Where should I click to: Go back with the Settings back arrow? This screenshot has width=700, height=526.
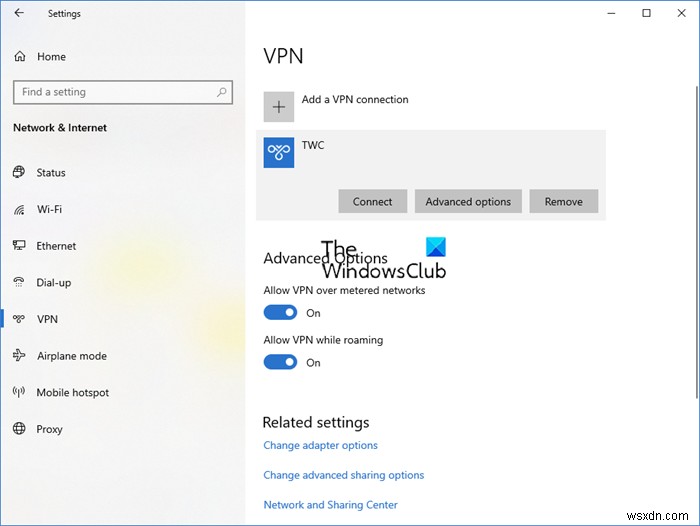tap(19, 13)
